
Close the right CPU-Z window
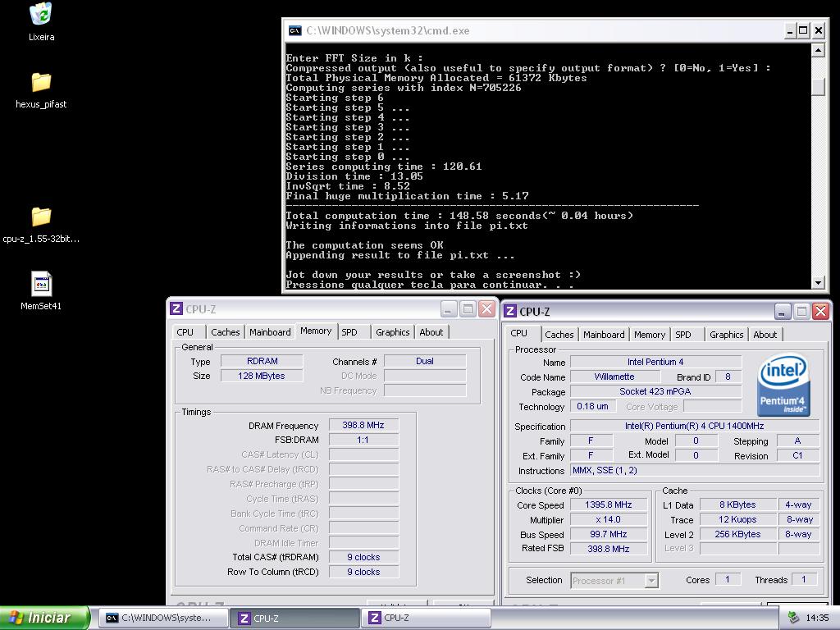tap(820, 311)
